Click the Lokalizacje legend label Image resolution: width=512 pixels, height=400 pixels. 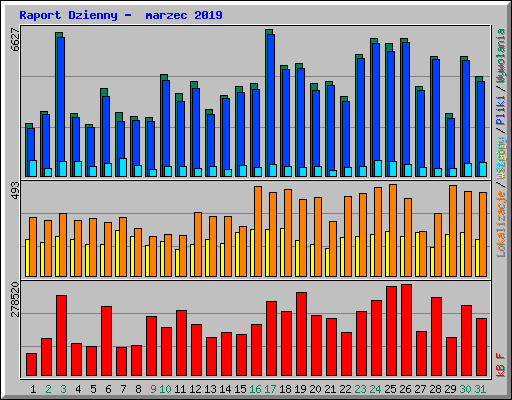tap(501, 224)
